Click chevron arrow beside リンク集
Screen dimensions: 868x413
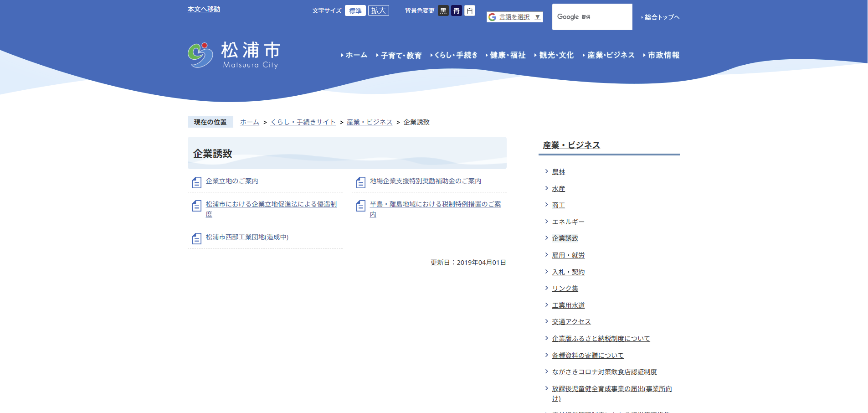pos(546,288)
